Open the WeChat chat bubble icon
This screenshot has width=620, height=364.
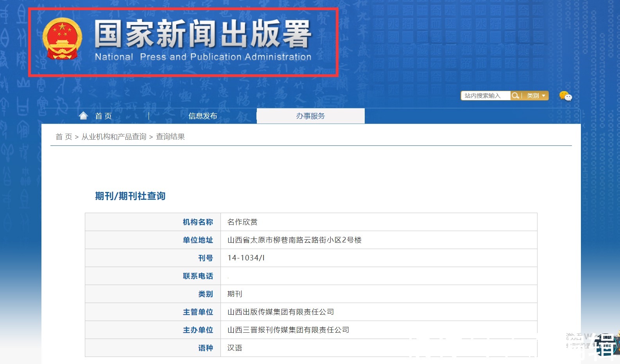pos(565,96)
